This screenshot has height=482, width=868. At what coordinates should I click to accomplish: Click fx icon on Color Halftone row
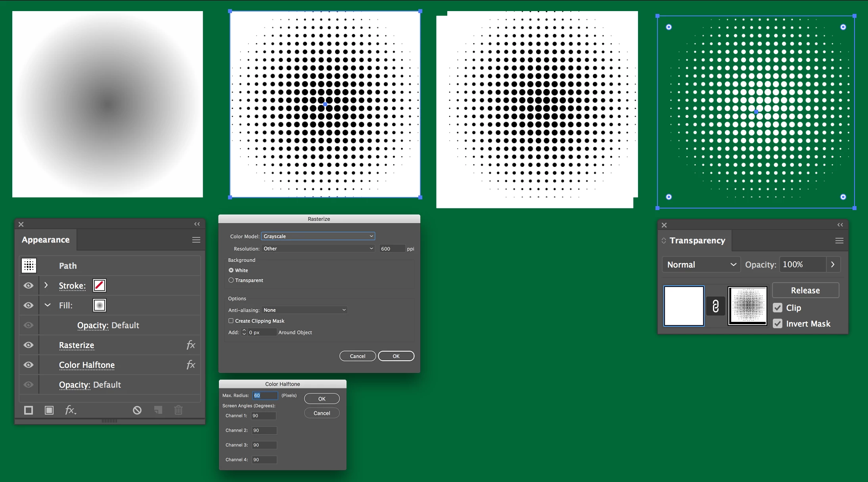pyautogui.click(x=191, y=365)
